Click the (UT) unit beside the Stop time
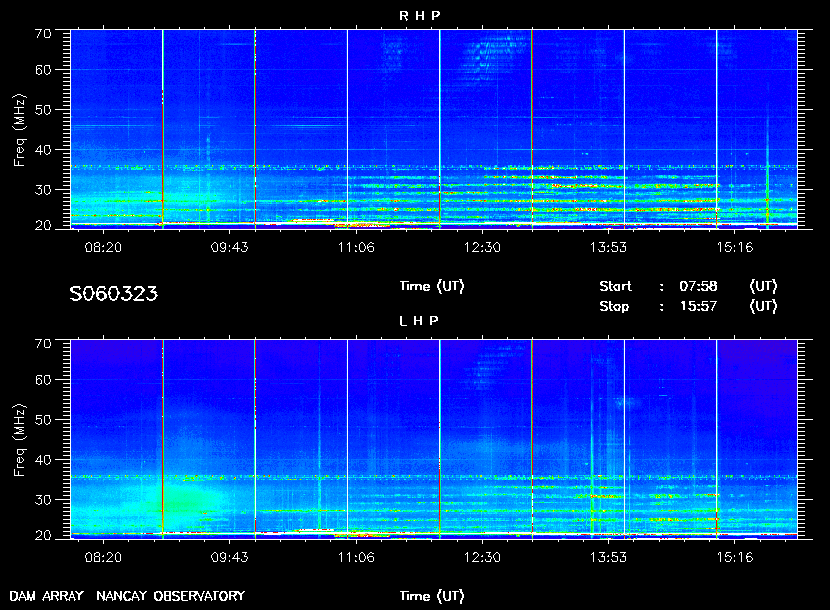 (763, 307)
